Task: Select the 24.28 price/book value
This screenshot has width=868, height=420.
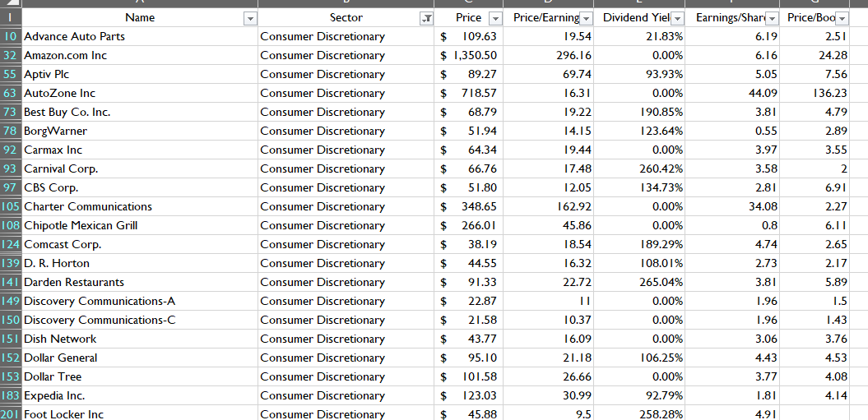Action: 815,55
